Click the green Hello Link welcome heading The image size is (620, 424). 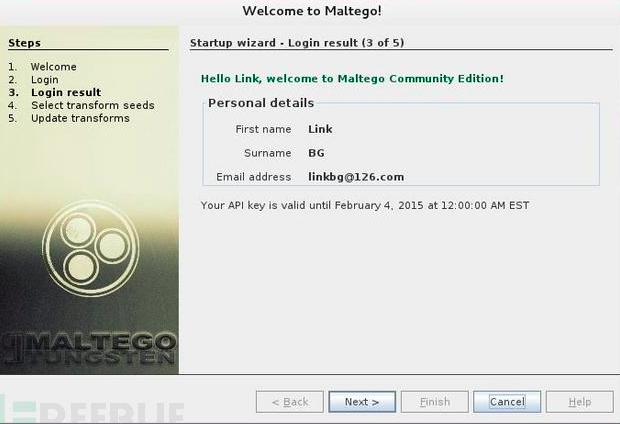coord(352,79)
